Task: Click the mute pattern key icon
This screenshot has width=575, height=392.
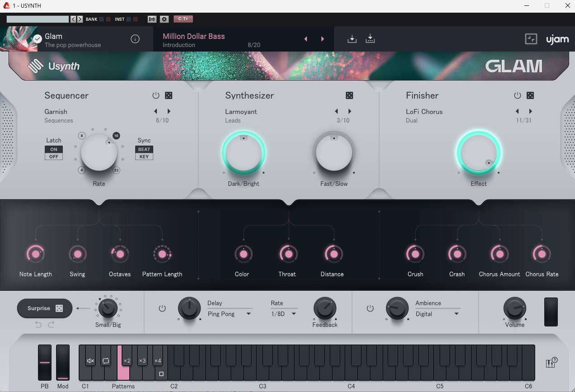Action: [x=90, y=361]
